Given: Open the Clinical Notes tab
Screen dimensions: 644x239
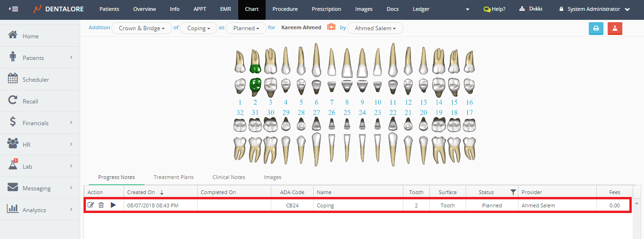Looking at the screenshot, I should [229, 177].
